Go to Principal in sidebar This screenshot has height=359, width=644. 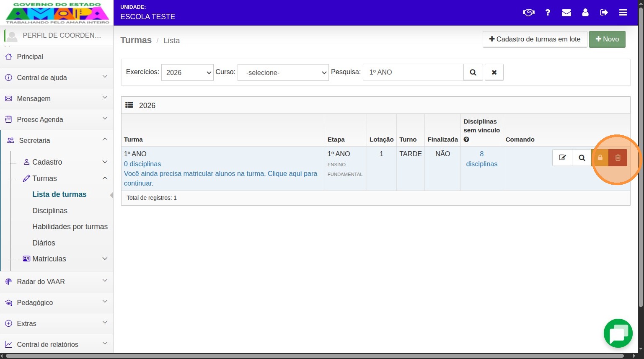point(57,57)
